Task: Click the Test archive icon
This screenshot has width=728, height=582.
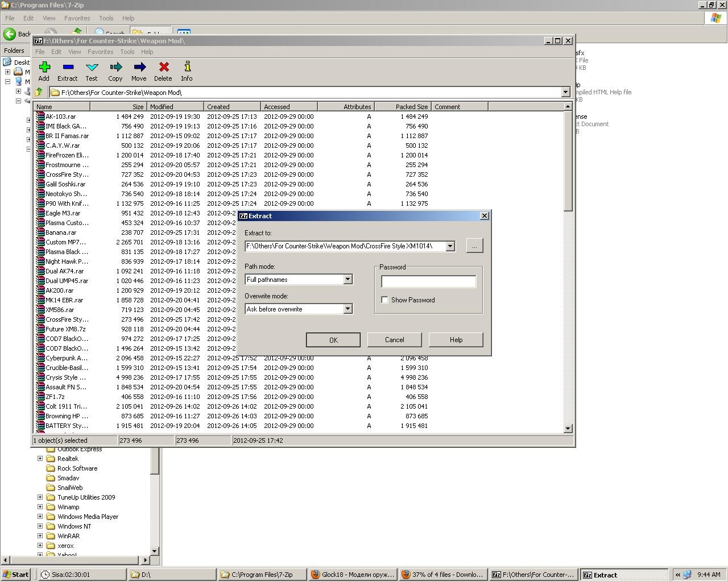Action: pos(92,68)
